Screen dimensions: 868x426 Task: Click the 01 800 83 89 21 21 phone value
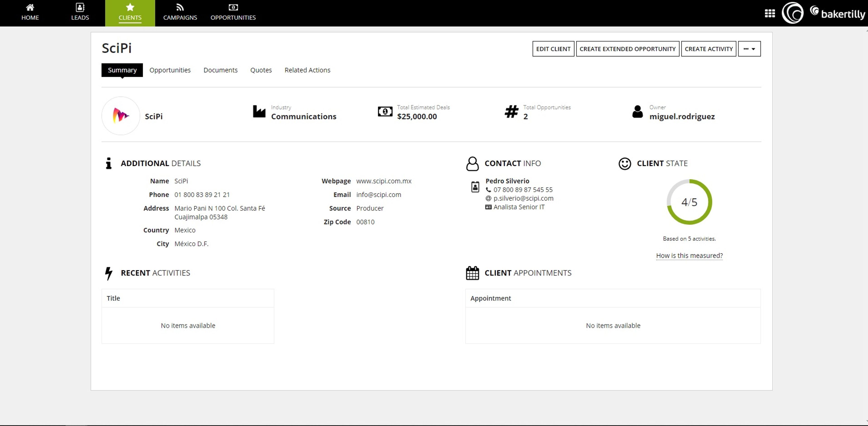[202, 195]
